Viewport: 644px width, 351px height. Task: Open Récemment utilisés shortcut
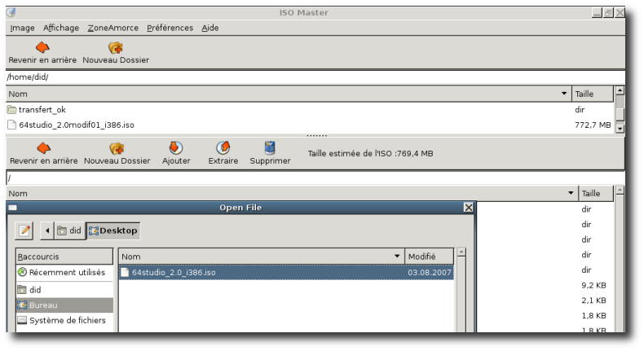(x=64, y=272)
